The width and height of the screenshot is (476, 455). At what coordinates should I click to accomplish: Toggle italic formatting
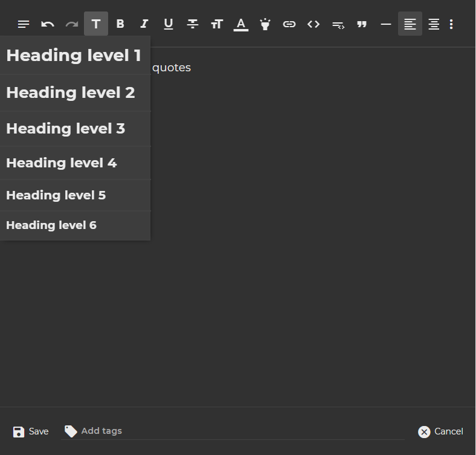click(144, 24)
